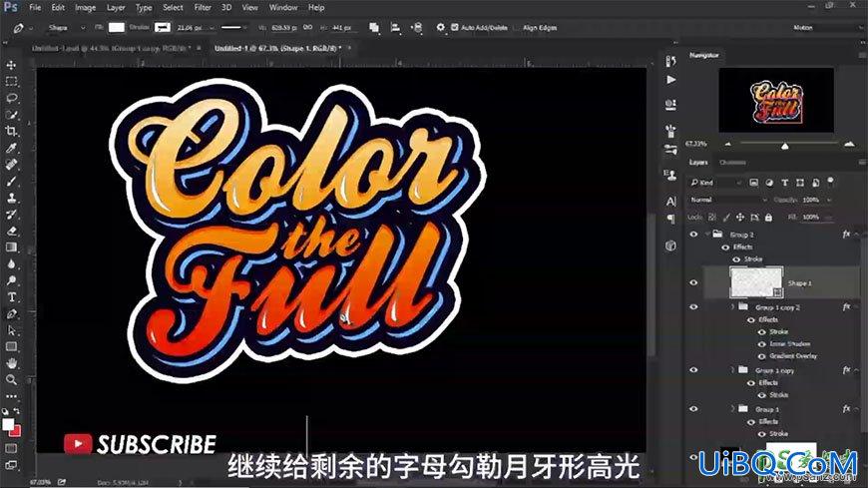Switch to the Channels tab
The width and height of the screenshot is (868, 488).
[732, 163]
